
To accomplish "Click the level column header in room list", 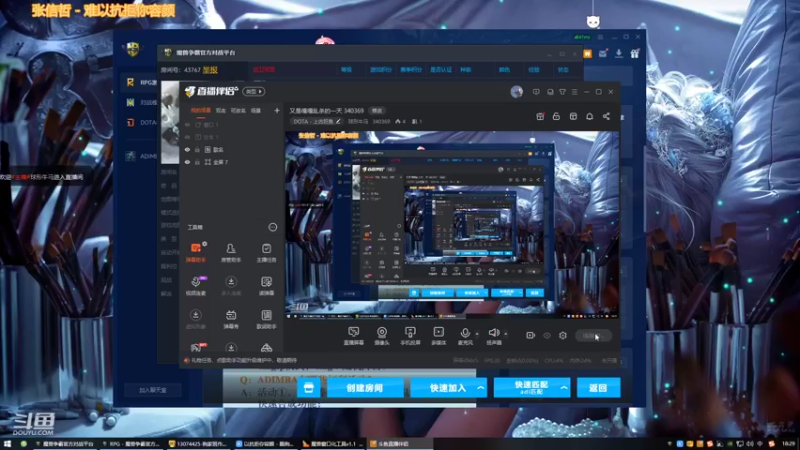I will pos(346,70).
